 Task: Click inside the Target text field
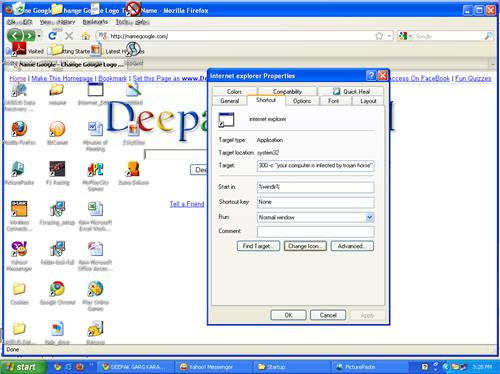[315, 166]
